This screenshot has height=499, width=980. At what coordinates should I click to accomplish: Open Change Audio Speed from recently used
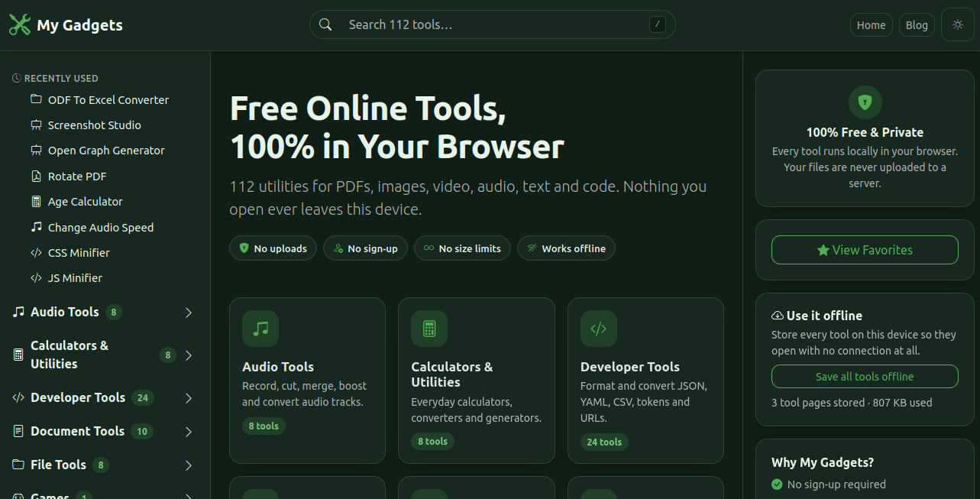coord(101,227)
